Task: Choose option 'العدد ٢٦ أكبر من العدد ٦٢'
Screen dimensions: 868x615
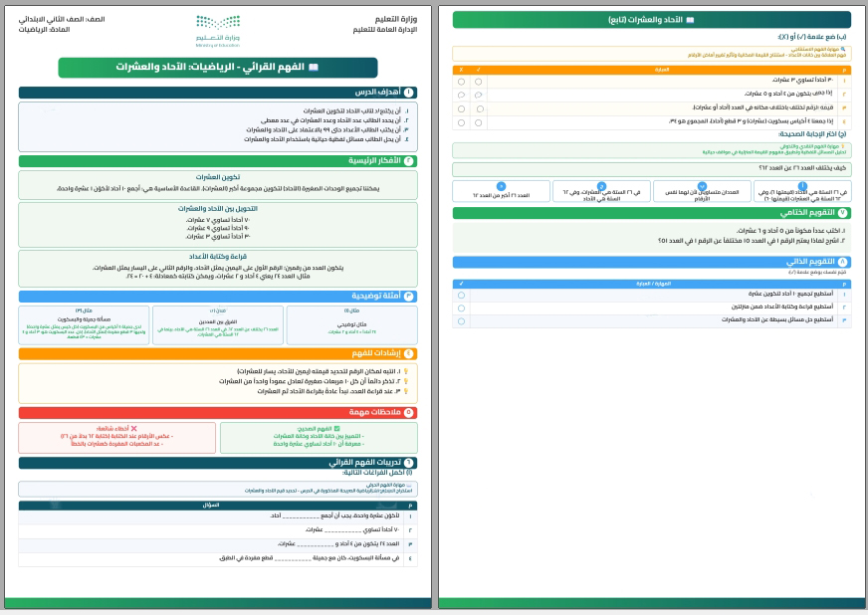Action: tap(501, 191)
